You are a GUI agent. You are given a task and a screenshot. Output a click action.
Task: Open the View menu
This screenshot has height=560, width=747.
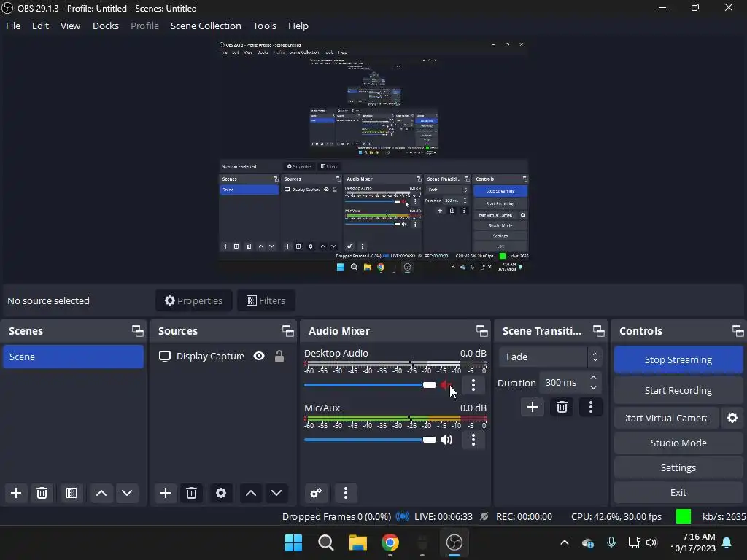click(x=70, y=26)
